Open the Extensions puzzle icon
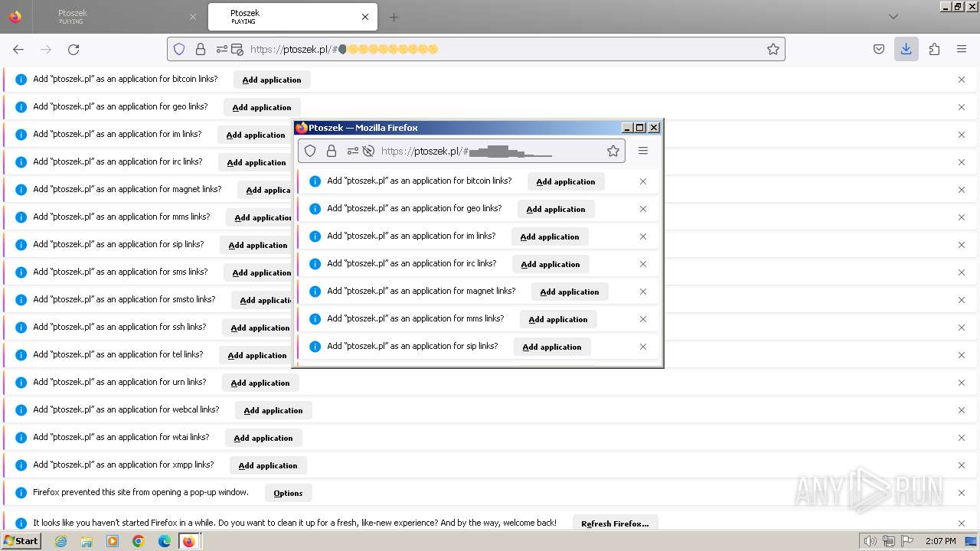The height and width of the screenshot is (551, 980). point(934,49)
